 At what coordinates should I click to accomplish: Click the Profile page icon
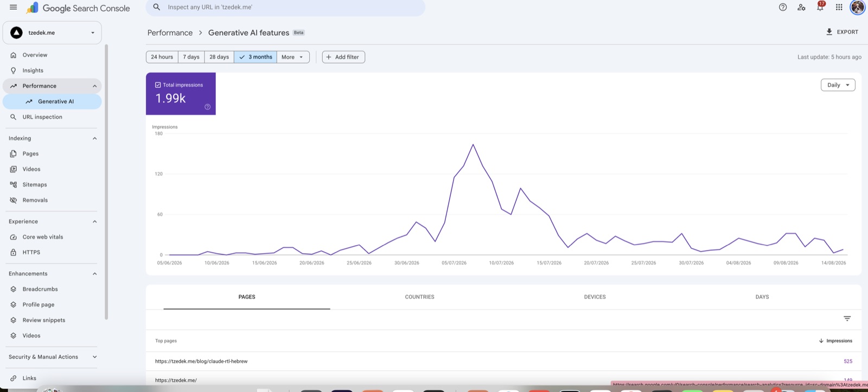point(14,305)
